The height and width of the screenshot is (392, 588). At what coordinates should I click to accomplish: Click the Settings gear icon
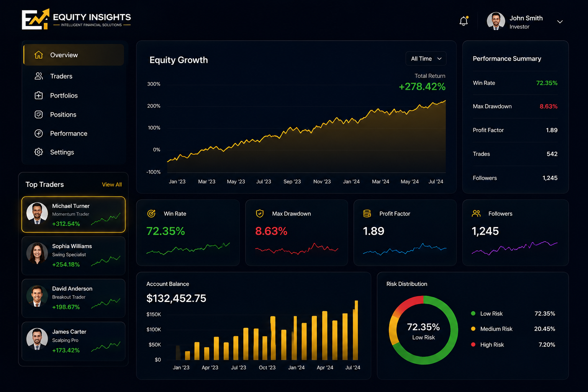pos(39,152)
